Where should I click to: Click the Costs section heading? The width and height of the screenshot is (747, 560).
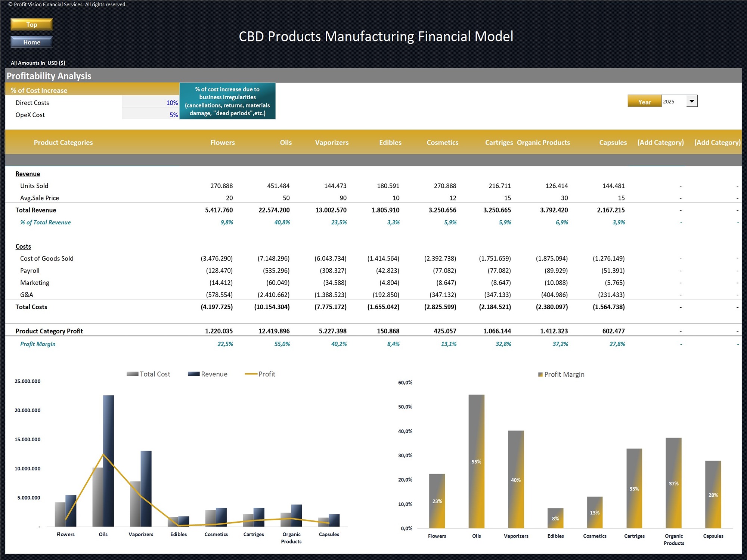click(x=23, y=246)
